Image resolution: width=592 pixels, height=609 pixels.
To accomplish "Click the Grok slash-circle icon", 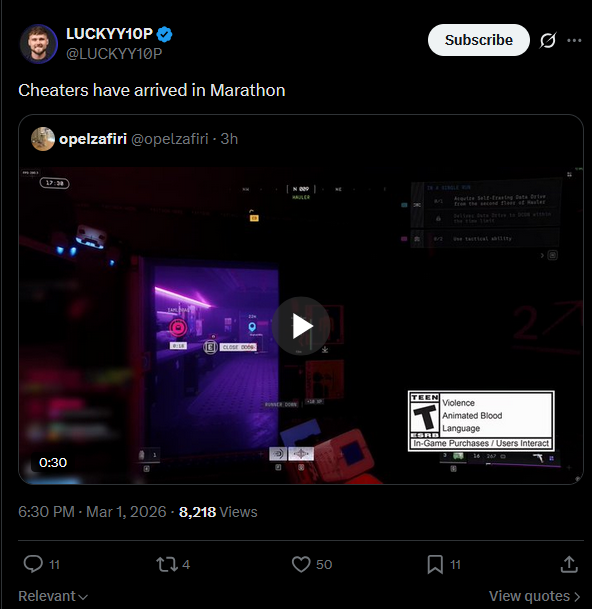I will tap(548, 40).
